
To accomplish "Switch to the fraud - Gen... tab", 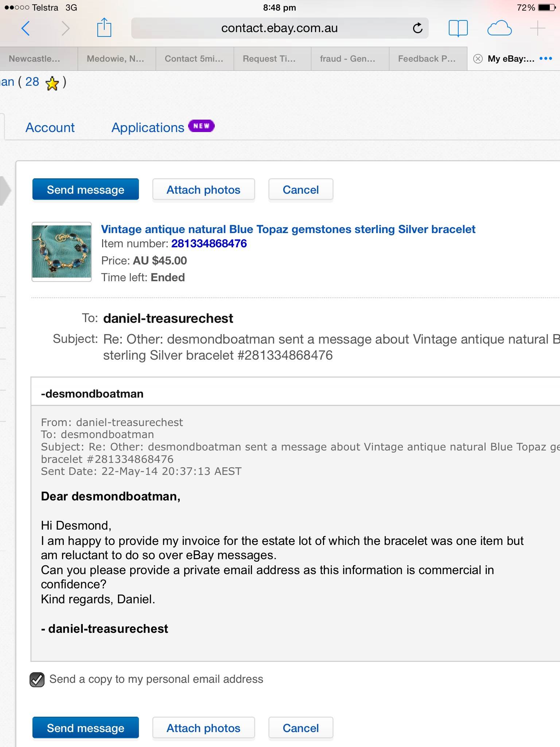I will click(347, 59).
